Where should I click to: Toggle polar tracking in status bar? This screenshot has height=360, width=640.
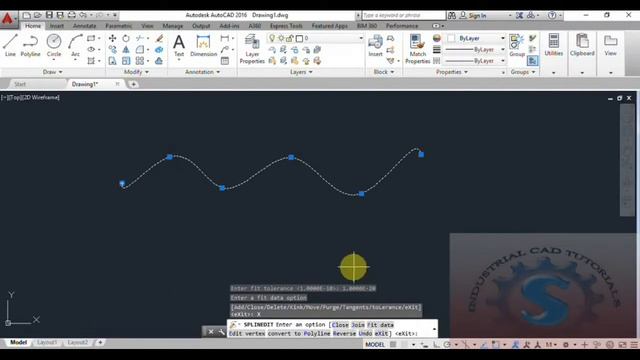tap(447, 344)
